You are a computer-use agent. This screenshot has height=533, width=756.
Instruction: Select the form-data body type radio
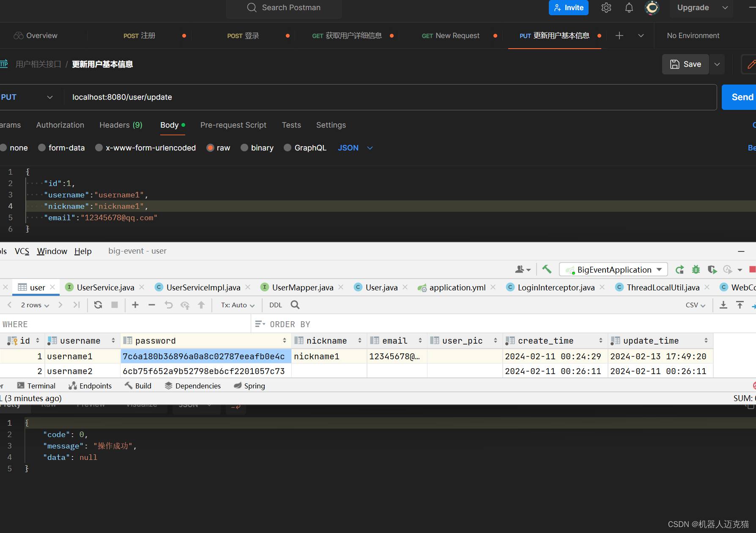point(42,148)
